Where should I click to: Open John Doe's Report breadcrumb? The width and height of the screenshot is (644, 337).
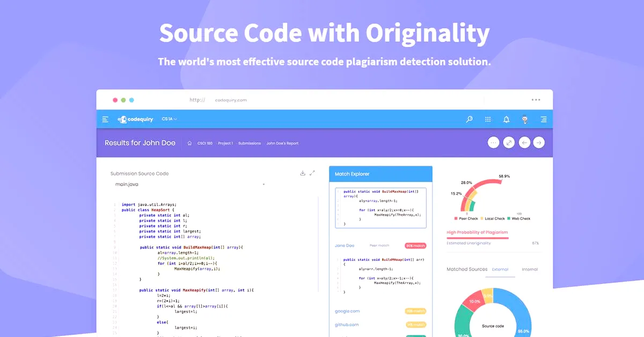coord(282,143)
